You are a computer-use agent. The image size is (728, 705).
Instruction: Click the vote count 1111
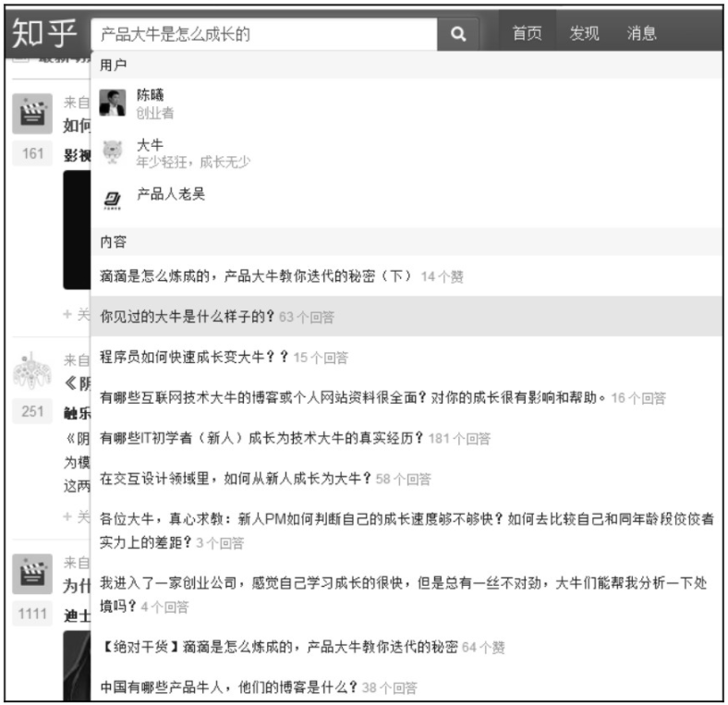point(32,614)
